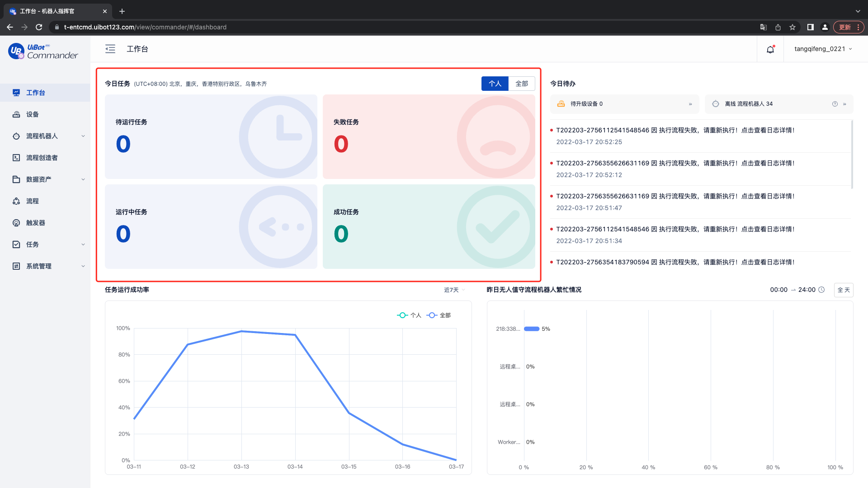Open 工作台 in the sidebar menu
The width and height of the screenshot is (868, 488).
pyautogui.click(x=45, y=93)
